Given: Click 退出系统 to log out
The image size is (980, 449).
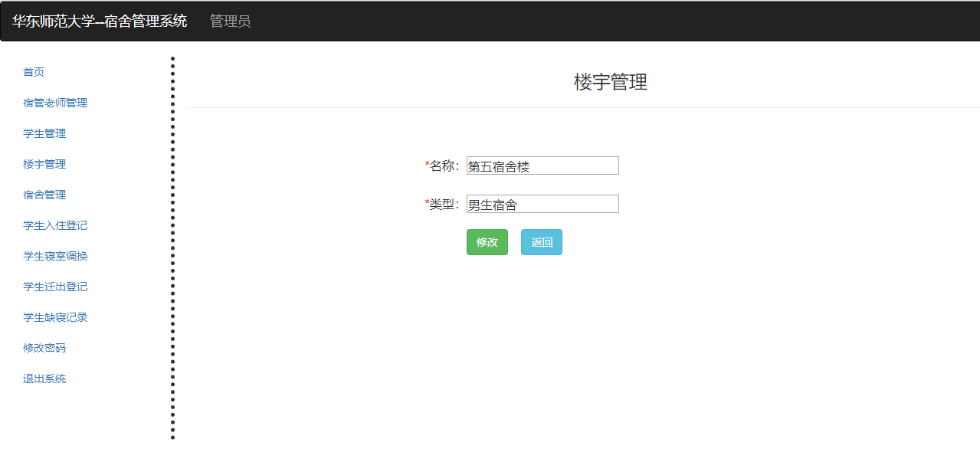Looking at the screenshot, I should 44,379.
